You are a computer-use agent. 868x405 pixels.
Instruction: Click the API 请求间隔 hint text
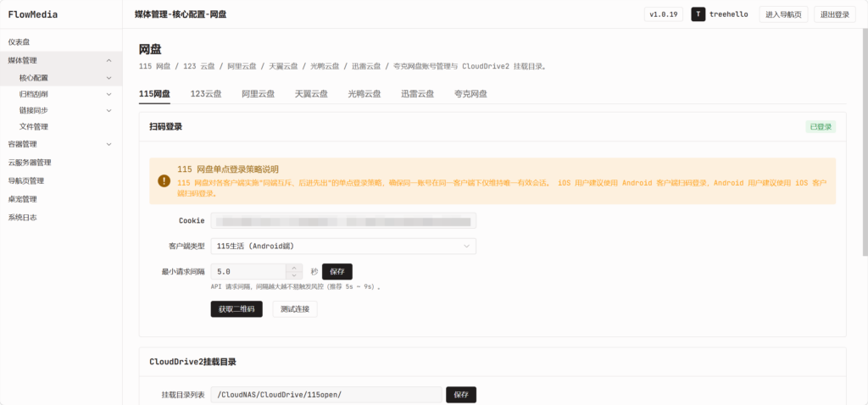(296, 287)
